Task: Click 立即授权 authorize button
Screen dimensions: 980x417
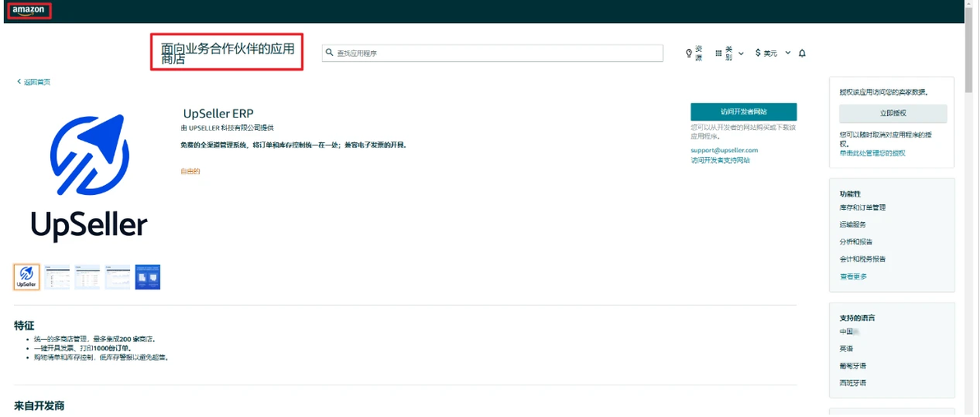Action: pyautogui.click(x=893, y=114)
